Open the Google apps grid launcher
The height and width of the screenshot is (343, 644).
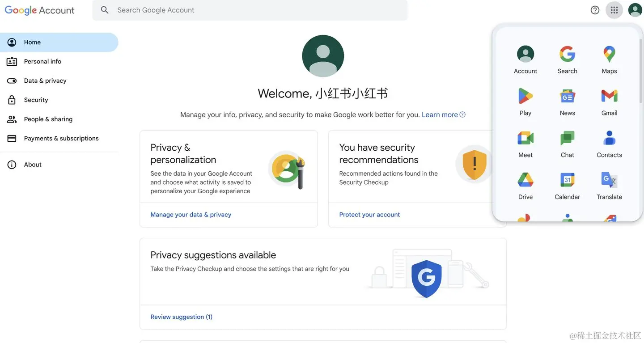pyautogui.click(x=614, y=10)
